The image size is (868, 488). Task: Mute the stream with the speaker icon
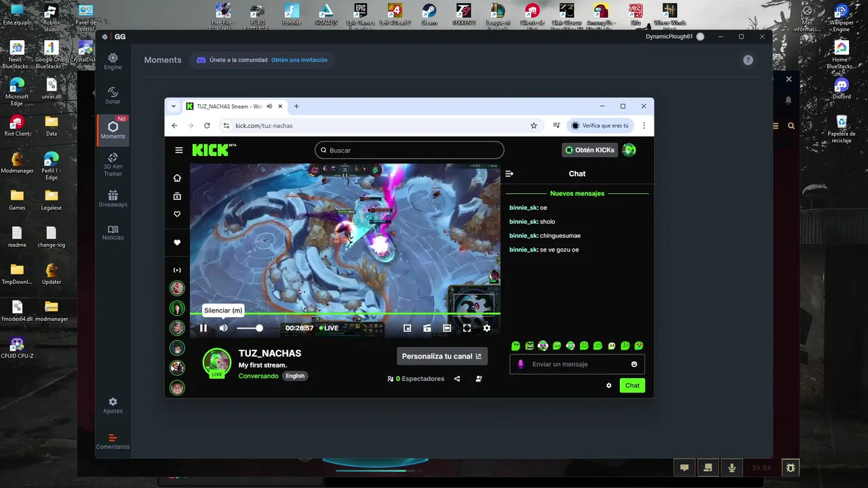[x=224, y=328]
